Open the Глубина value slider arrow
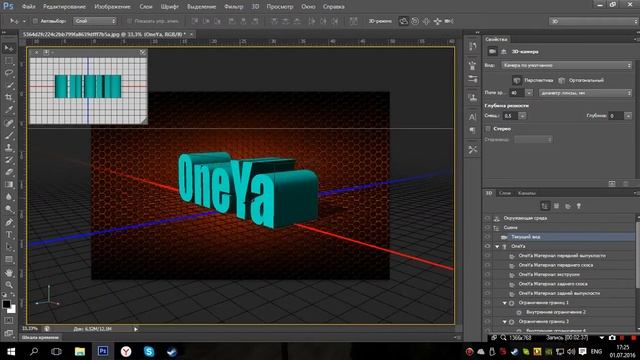This screenshot has width=640, height=360. tap(628, 116)
